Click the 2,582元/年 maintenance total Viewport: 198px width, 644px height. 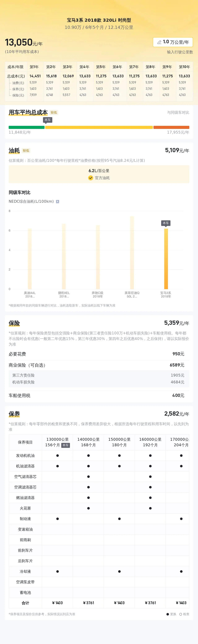tap(176, 414)
